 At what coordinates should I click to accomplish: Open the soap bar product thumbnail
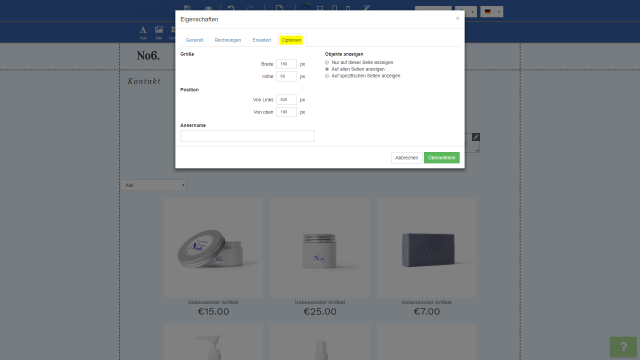427,248
